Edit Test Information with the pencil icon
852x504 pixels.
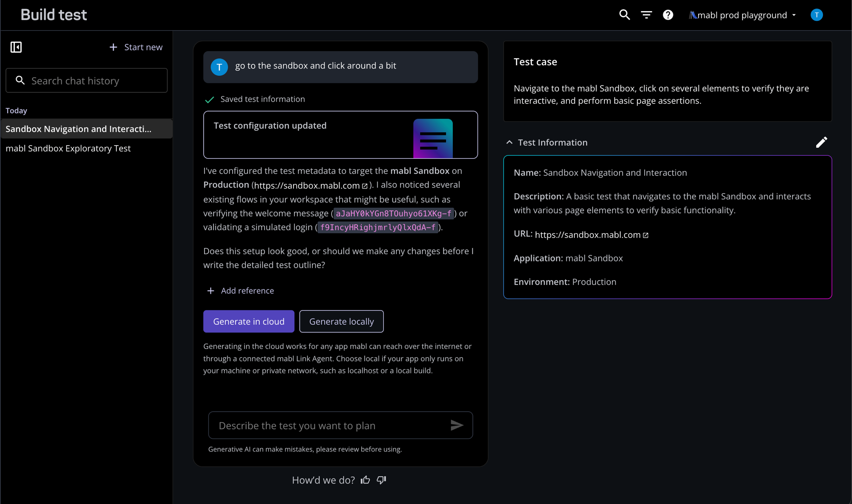tap(821, 142)
